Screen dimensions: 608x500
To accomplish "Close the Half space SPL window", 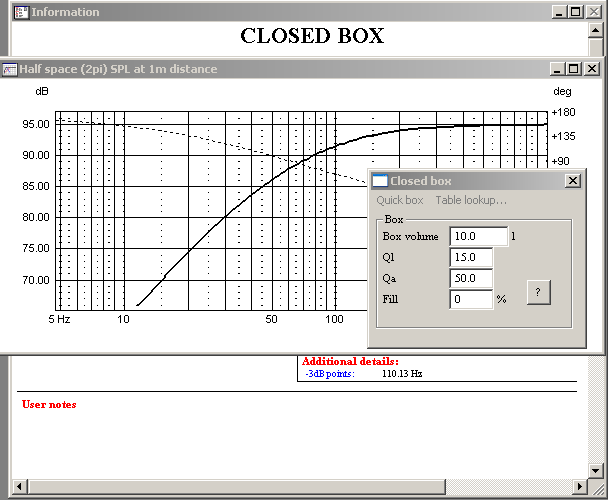I will (592, 69).
